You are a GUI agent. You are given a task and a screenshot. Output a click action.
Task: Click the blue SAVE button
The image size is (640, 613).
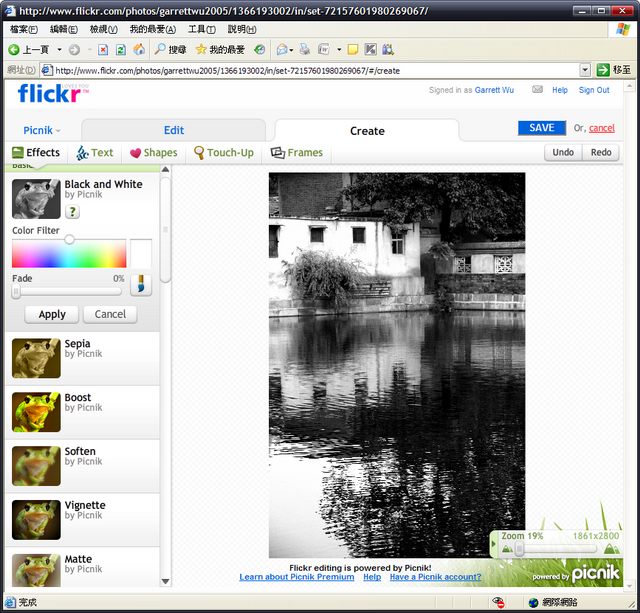pyautogui.click(x=542, y=128)
